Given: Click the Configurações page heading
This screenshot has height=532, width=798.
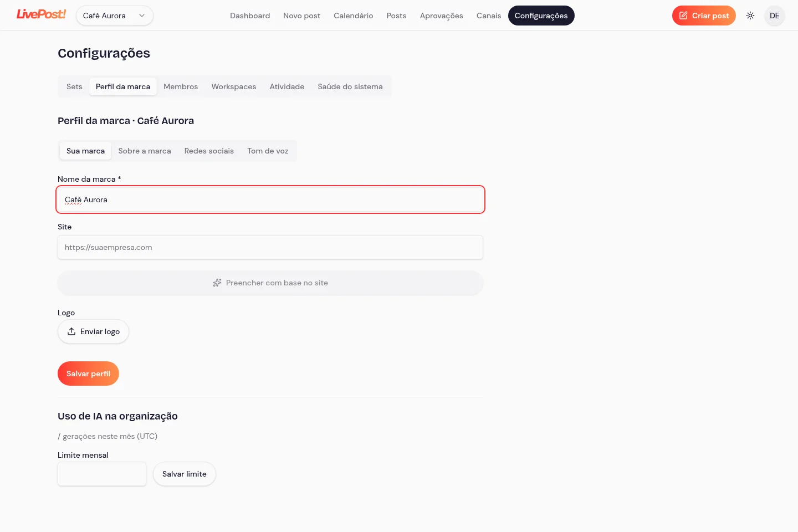Looking at the screenshot, I should pyautogui.click(x=104, y=53).
